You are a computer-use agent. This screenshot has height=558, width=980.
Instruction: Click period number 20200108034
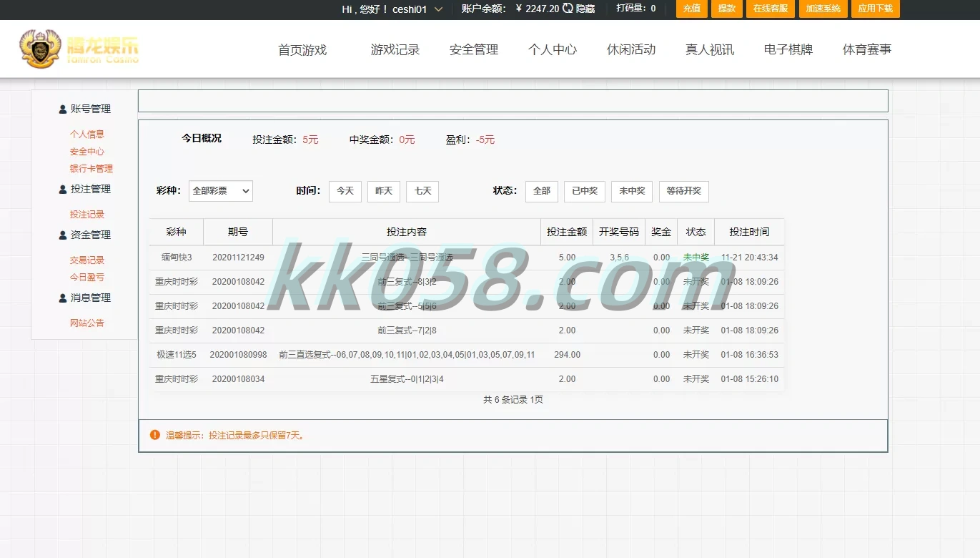tap(238, 379)
